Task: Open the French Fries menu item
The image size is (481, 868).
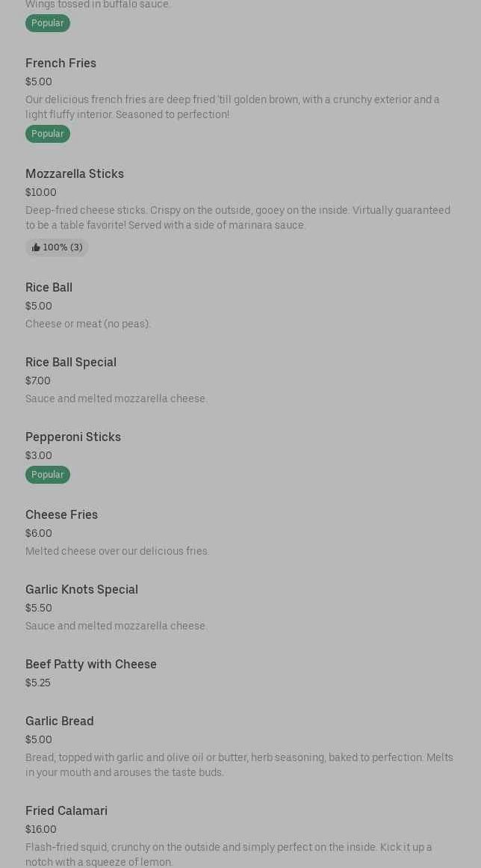Action: [x=60, y=64]
